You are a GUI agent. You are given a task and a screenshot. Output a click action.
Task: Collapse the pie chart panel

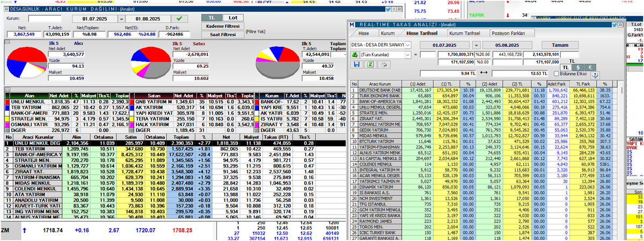click(x=7, y=42)
